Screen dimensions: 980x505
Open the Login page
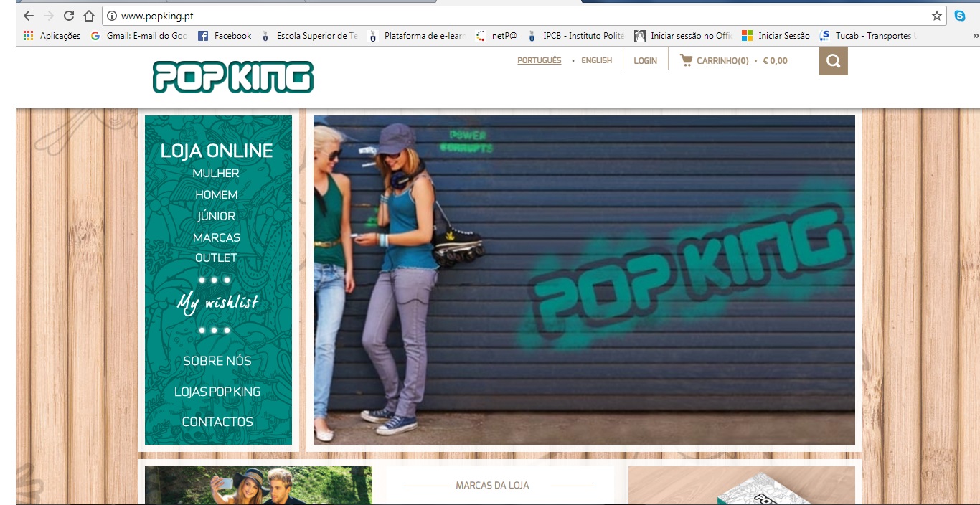click(x=645, y=61)
